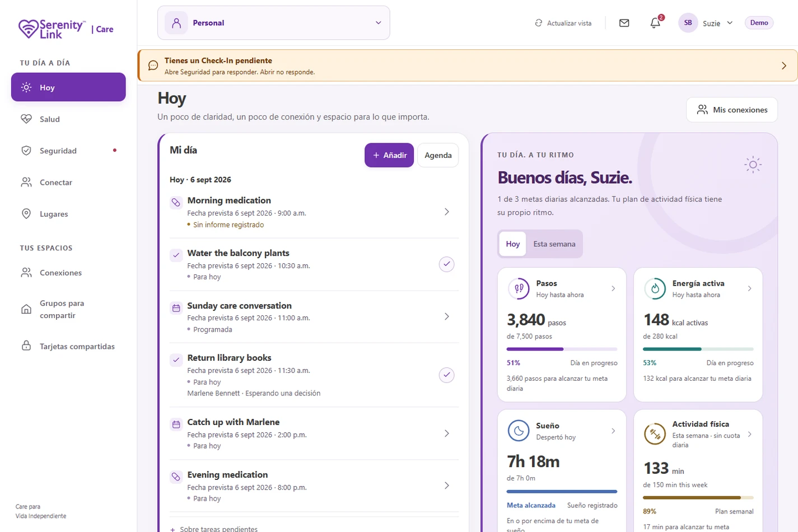Toggle completion circle for Return library books
798x532 pixels.
pos(446,375)
